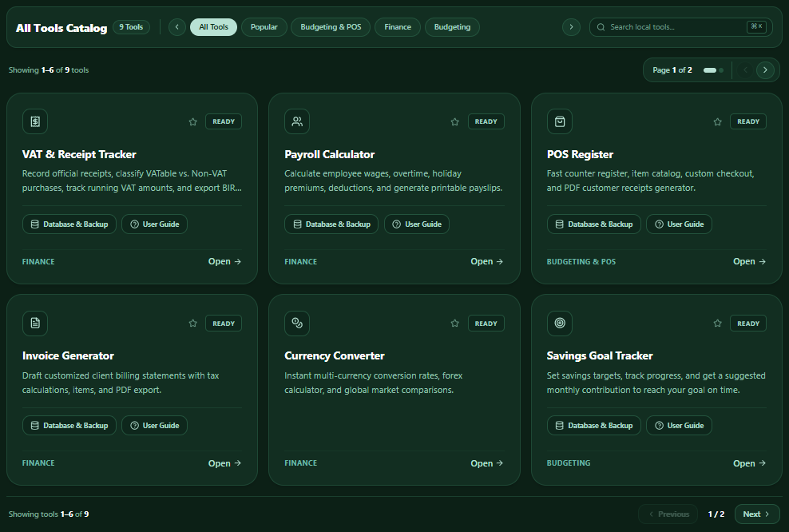Click the VAT & Receipt Tracker receipt icon
The height and width of the screenshot is (532, 789).
pyautogui.click(x=35, y=121)
